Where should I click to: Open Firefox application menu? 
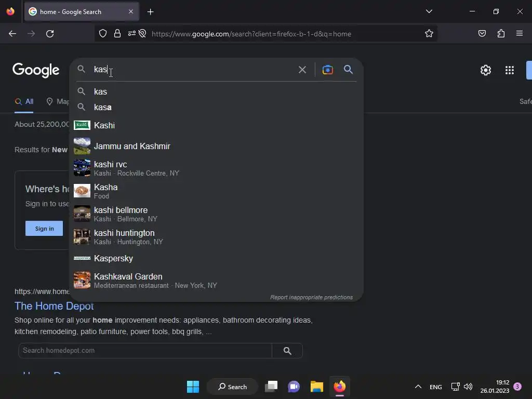point(520,34)
